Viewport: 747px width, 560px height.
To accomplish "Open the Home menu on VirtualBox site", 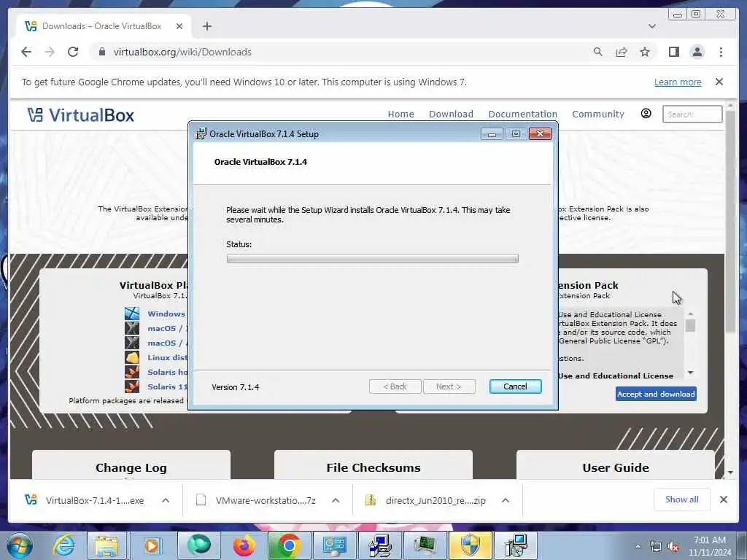I will pyautogui.click(x=400, y=114).
